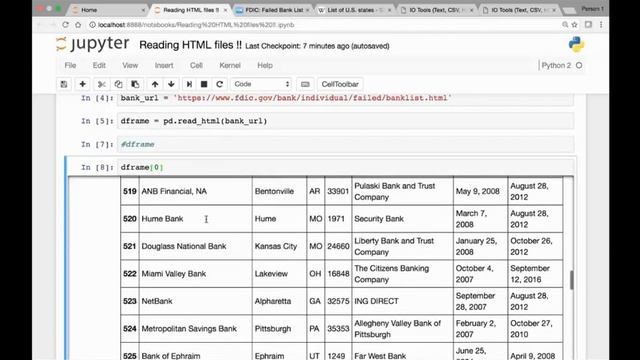Select the pd.read_html code cell

(x=345, y=121)
